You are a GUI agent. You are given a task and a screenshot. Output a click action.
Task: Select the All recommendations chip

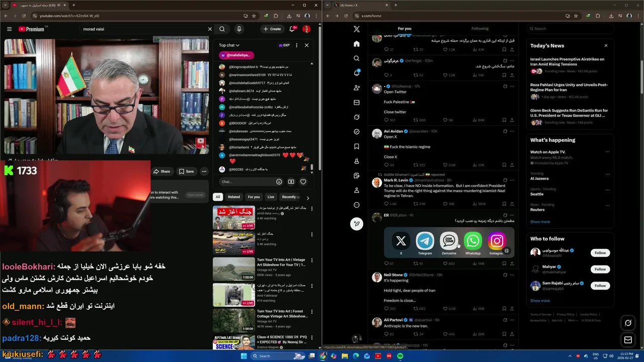point(217,197)
